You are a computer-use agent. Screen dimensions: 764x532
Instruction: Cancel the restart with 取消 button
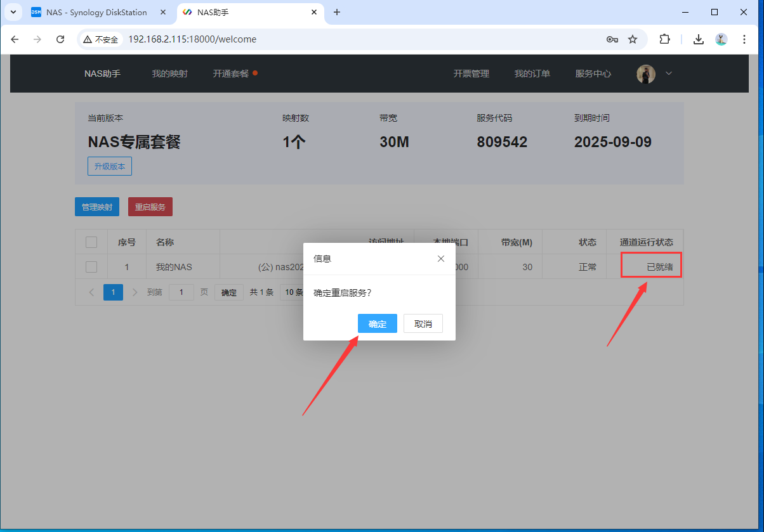pos(423,323)
